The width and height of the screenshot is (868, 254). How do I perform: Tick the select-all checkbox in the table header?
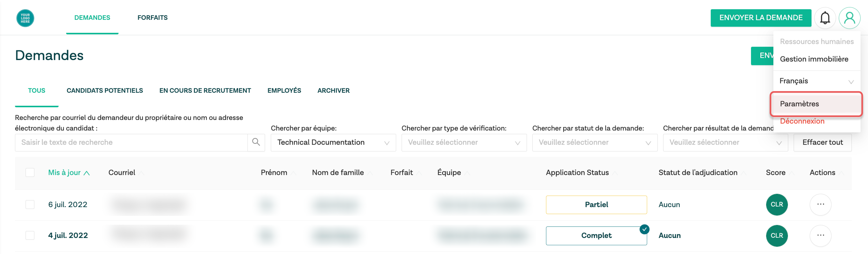(30, 172)
